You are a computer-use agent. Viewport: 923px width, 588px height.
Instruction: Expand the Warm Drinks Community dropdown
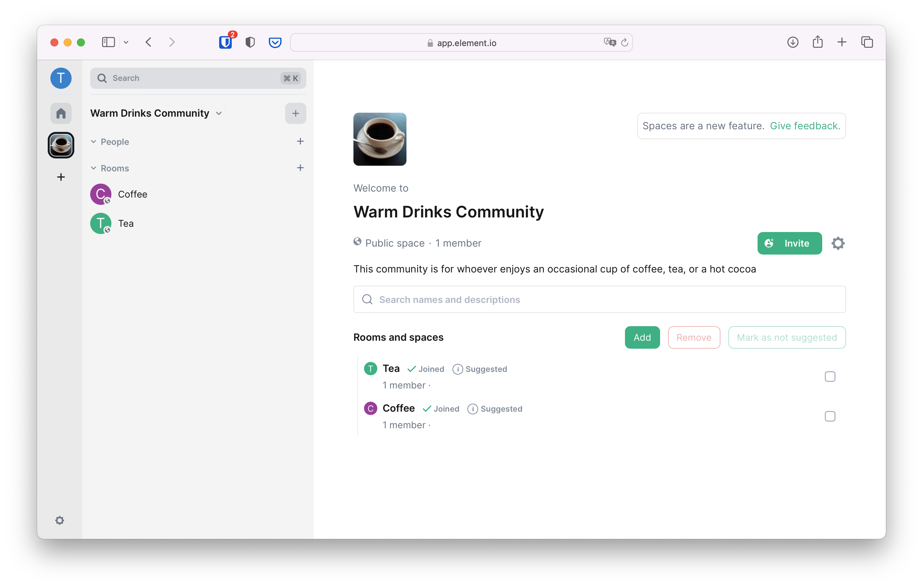[219, 113]
